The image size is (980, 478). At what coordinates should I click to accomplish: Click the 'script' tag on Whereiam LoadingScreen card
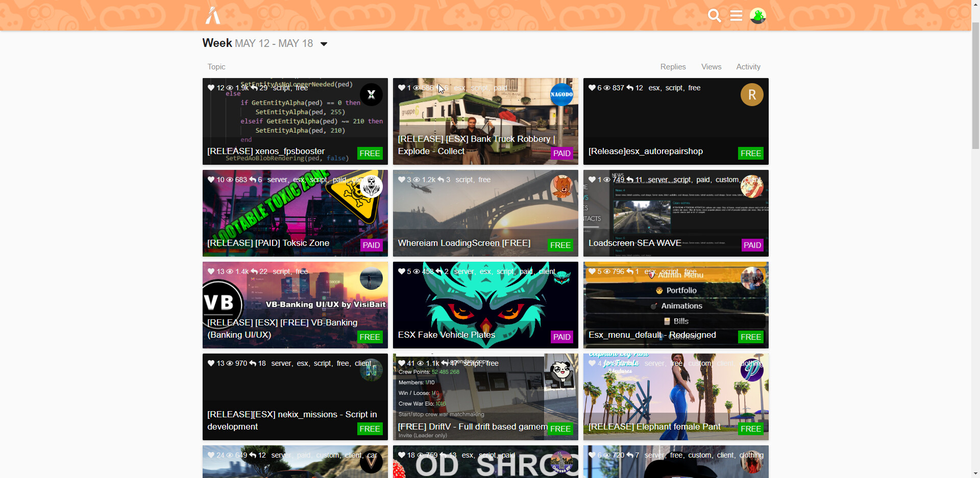pyautogui.click(x=463, y=180)
